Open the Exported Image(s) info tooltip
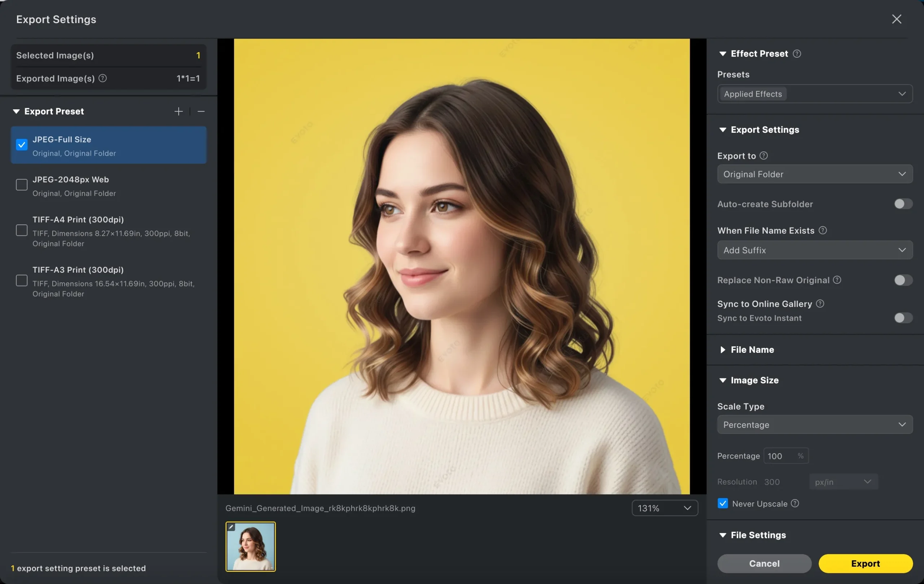This screenshot has width=924, height=584. point(102,78)
